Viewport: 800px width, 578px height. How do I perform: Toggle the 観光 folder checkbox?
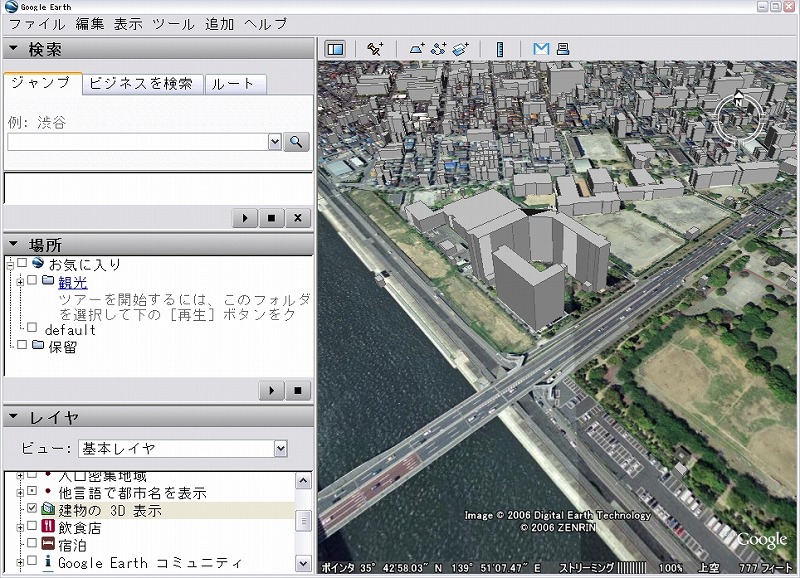(x=32, y=280)
